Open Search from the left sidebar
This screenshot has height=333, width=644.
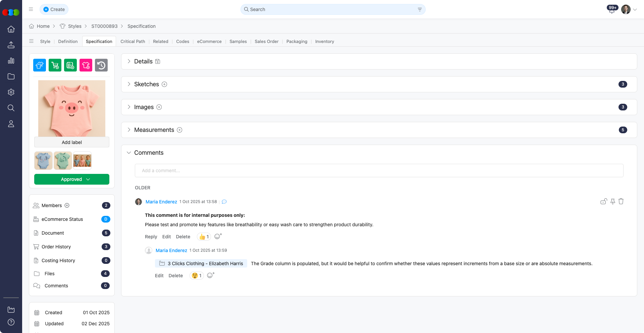pyautogui.click(x=11, y=108)
